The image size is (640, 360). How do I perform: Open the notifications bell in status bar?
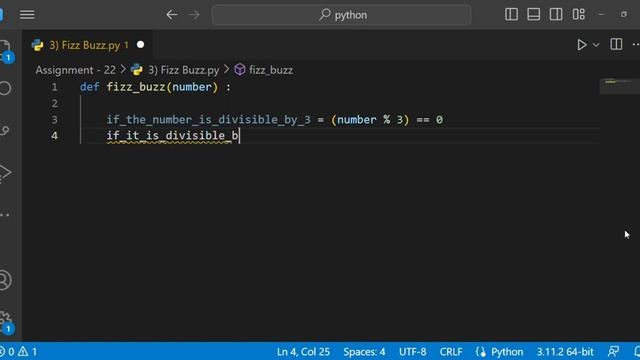coord(637,351)
